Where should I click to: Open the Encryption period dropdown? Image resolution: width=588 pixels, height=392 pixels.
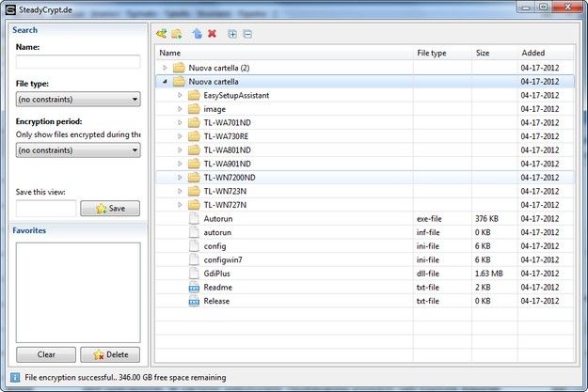(x=77, y=150)
